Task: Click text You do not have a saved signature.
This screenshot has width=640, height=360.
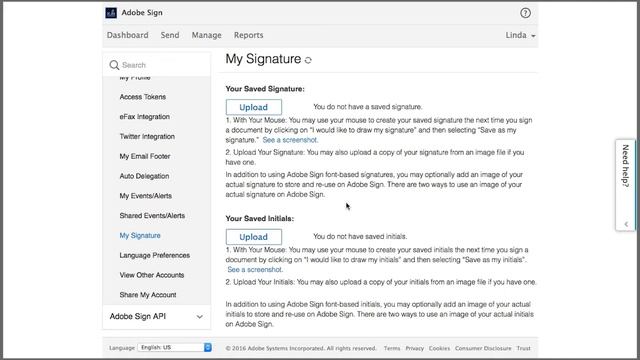Action: tap(368, 107)
